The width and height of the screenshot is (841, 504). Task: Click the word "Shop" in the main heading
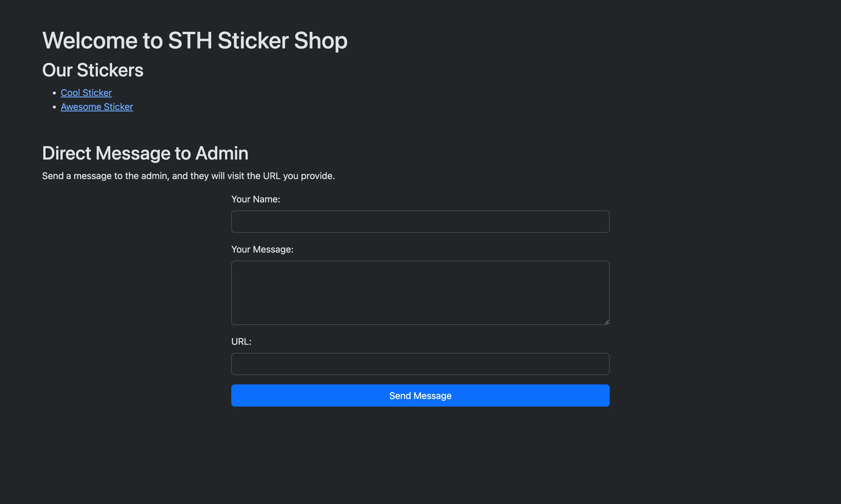pyautogui.click(x=321, y=41)
